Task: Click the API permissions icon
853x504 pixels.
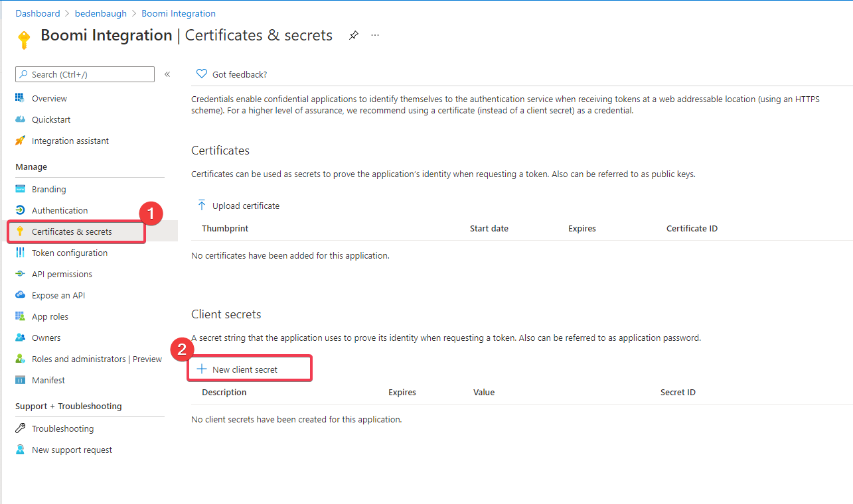Action: [x=20, y=274]
